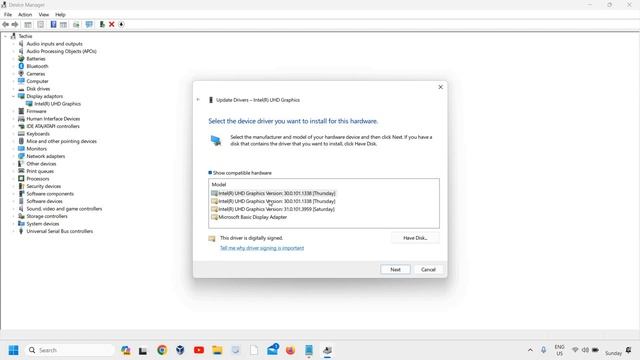Click the back arrow in Update Drivers dialog
This screenshot has width=640, height=360.
(198, 100)
